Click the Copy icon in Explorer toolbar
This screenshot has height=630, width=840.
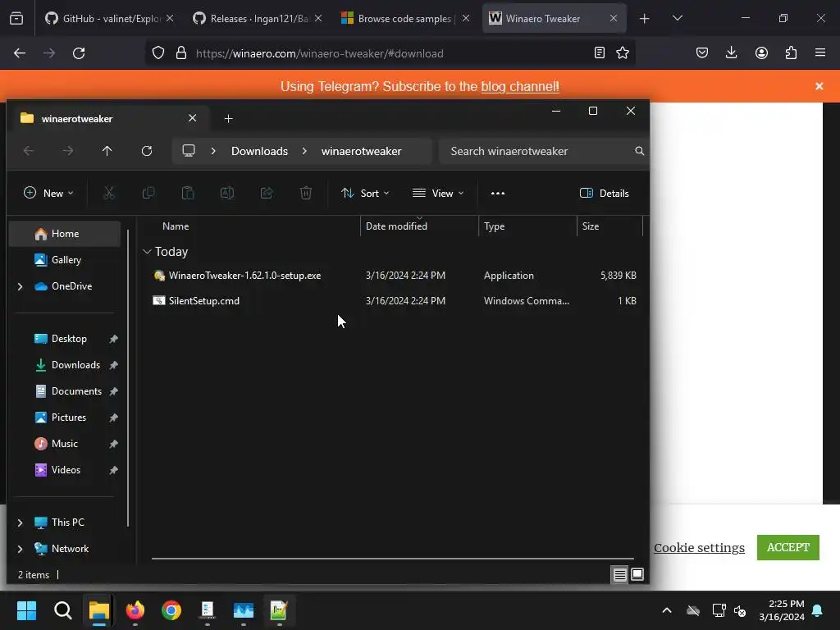click(x=148, y=193)
